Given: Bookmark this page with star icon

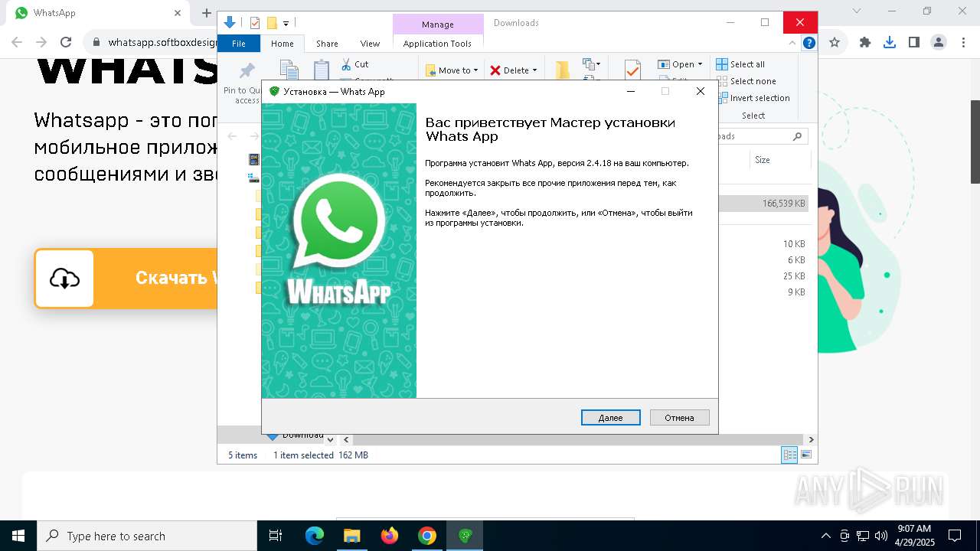Looking at the screenshot, I should [835, 43].
